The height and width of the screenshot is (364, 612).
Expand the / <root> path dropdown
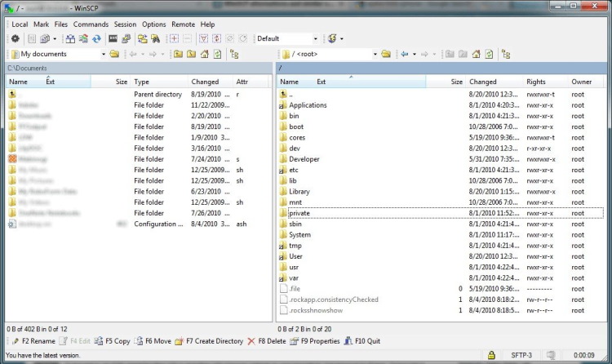click(375, 54)
